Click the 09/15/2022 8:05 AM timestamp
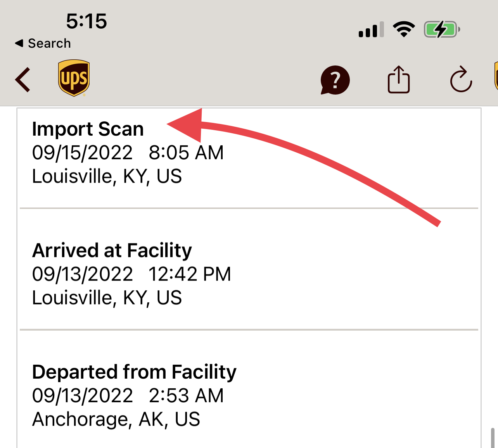This screenshot has height=448, width=498. pos(128,153)
